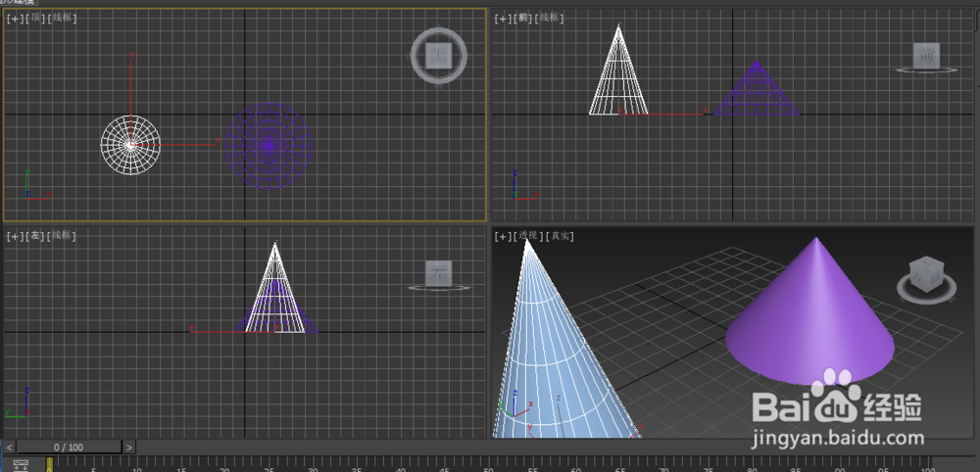
Task: Open the [左] view label menu
Action: pyautogui.click(x=35, y=236)
